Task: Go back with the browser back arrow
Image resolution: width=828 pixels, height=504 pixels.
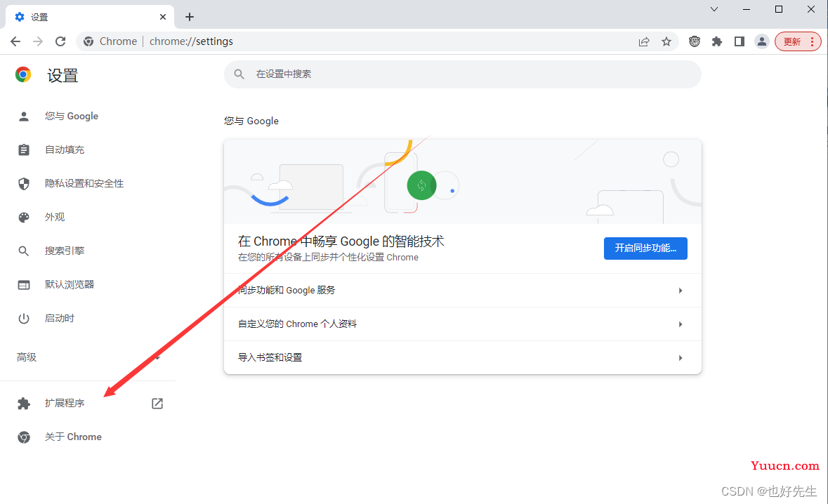Action: 15,41
